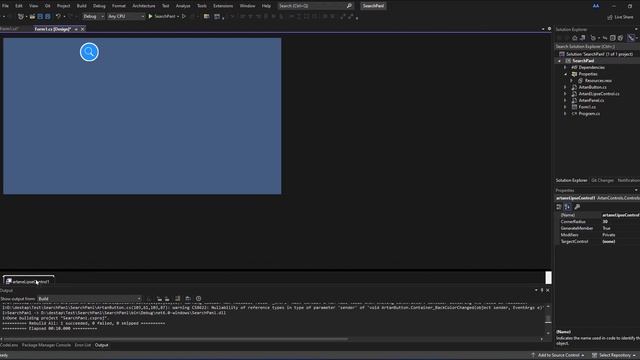Image resolution: width=640 pixels, height=360 pixels.
Task: Click the Add to Source Control arrow icon
Action: pyautogui.click(x=533, y=355)
